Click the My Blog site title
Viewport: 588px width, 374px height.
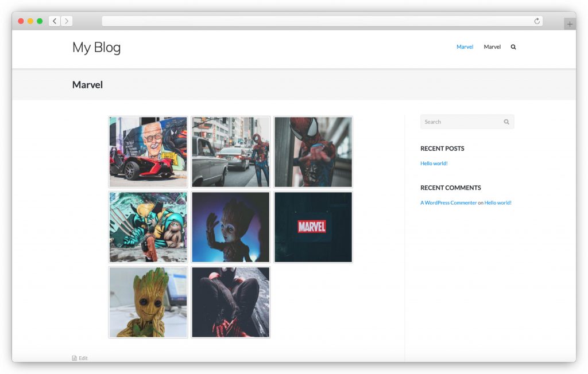(96, 48)
